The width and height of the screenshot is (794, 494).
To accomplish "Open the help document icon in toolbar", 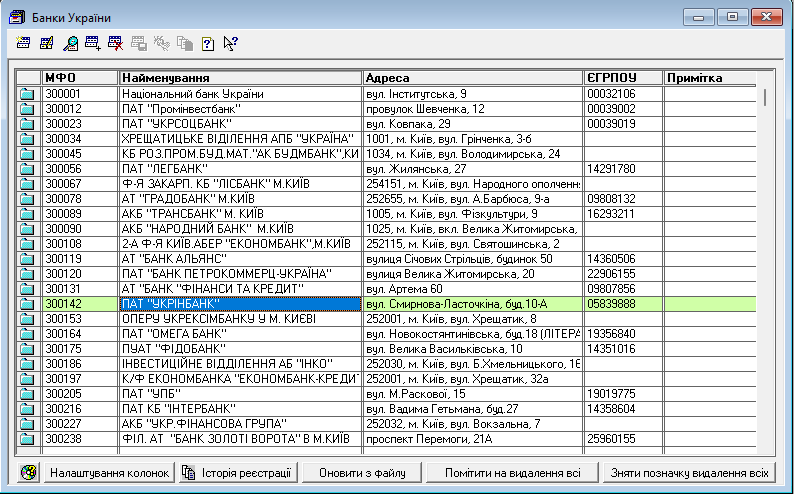I will click(207, 43).
